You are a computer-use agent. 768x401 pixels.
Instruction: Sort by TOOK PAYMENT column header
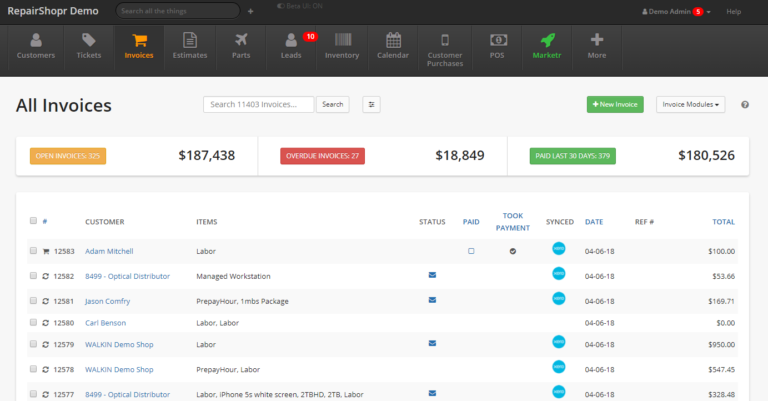coord(513,222)
